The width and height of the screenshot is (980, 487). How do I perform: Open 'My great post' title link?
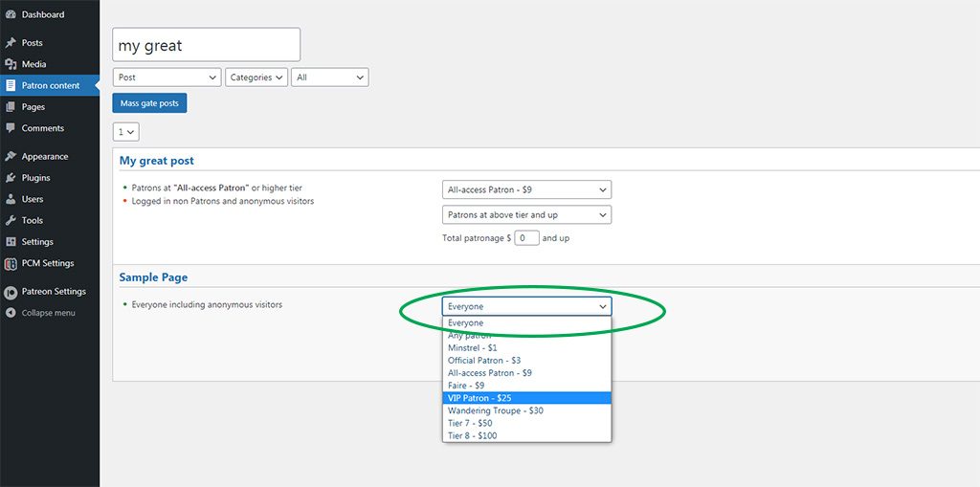157,161
